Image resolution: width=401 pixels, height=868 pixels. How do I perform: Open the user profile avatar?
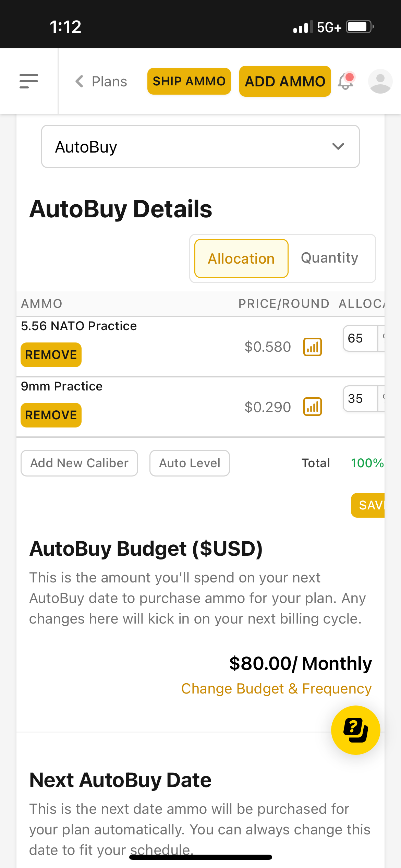tap(380, 81)
